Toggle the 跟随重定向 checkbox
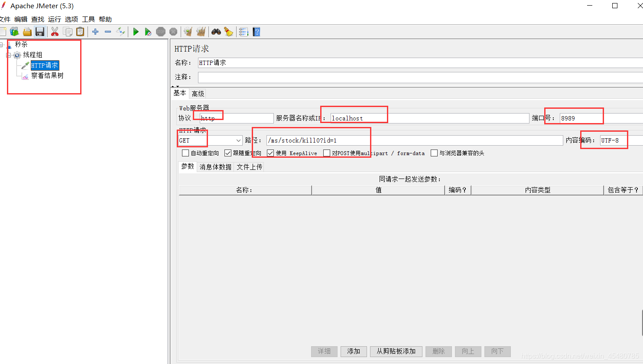 (x=228, y=153)
